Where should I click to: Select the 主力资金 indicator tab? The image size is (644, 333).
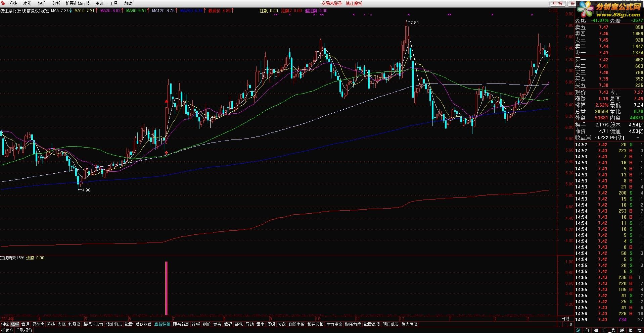334,324
